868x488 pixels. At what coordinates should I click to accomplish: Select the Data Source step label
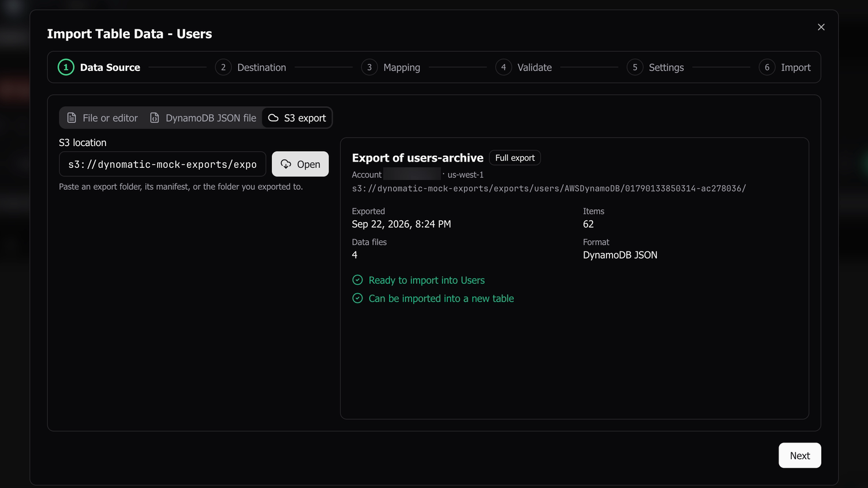110,67
